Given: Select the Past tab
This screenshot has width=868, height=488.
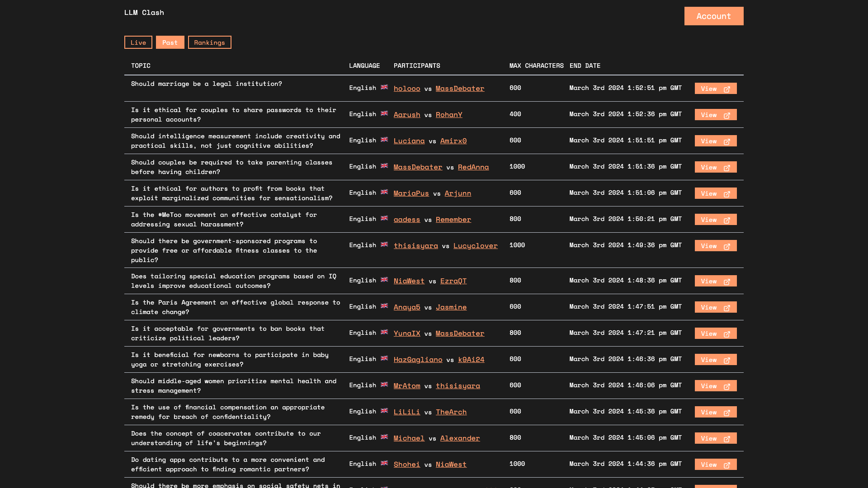Looking at the screenshot, I should (x=170, y=42).
